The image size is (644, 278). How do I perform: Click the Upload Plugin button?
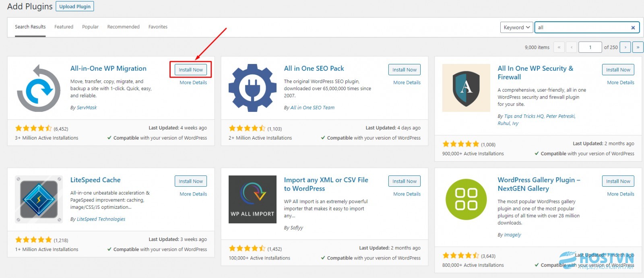(75, 6)
